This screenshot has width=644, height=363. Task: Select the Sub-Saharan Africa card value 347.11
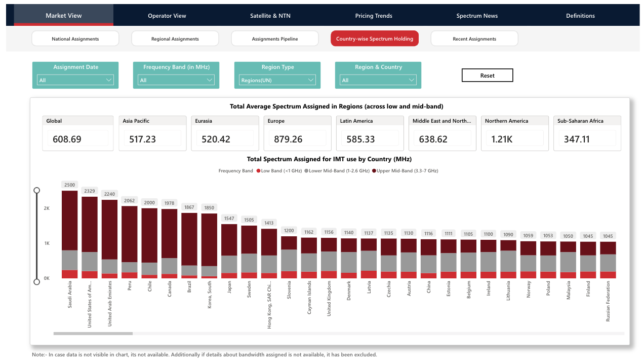[578, 139]
